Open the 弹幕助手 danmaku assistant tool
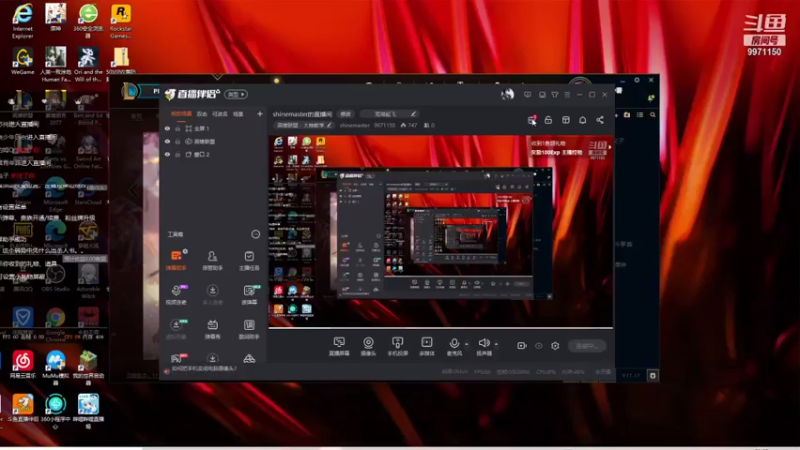Viewport: 800px width, 450px height. point(176,260)
